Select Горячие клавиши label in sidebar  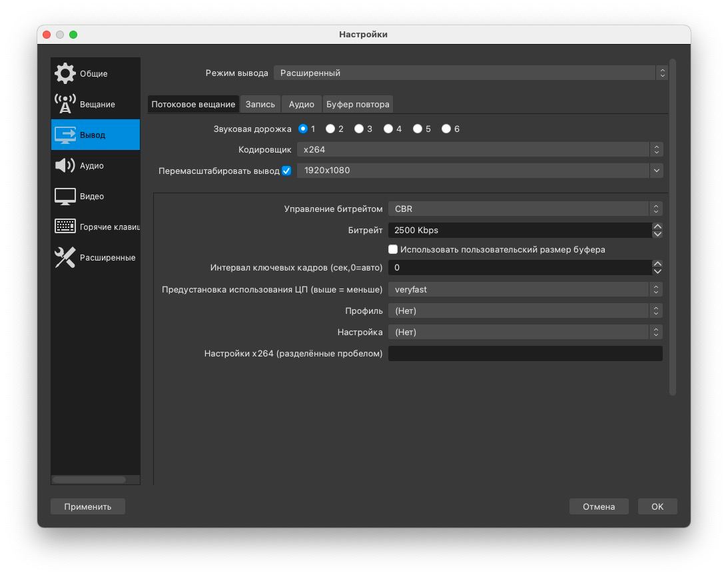tap(110, 227)
